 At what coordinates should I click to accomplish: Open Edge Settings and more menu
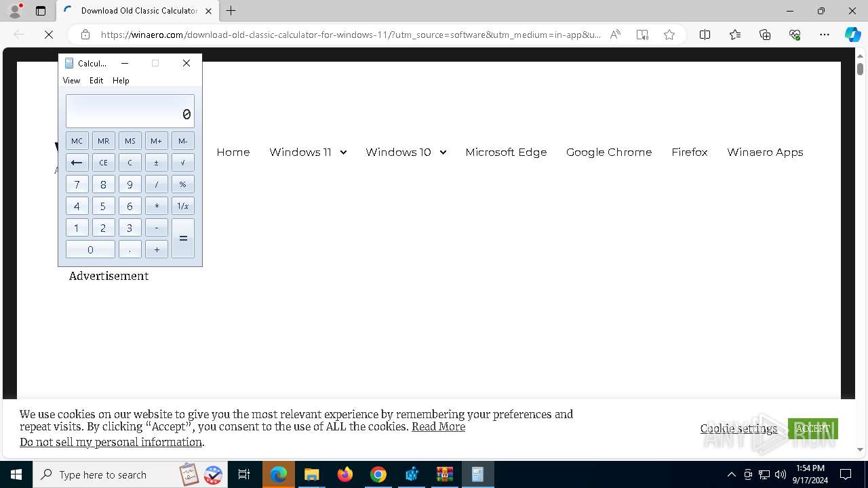825,35
